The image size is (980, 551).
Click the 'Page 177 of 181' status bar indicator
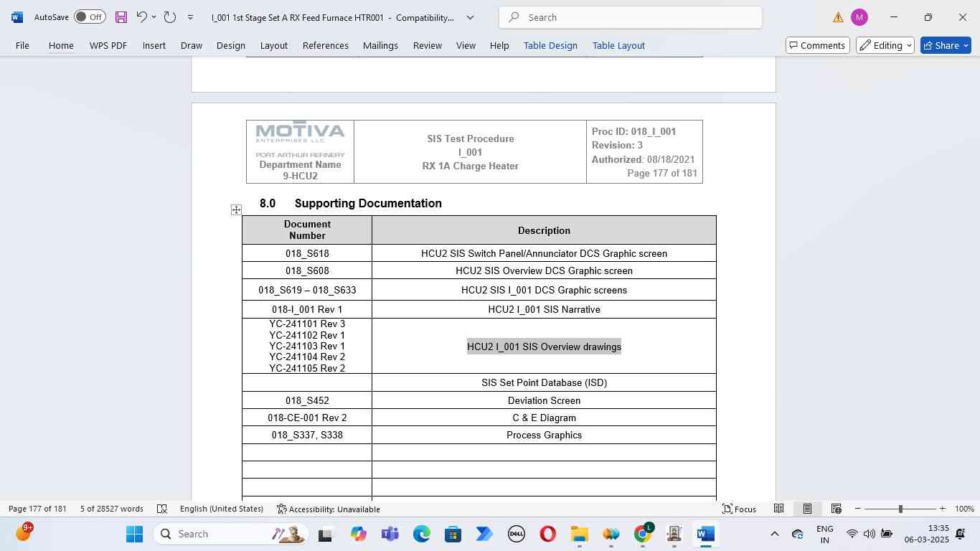tap(37, 509)
